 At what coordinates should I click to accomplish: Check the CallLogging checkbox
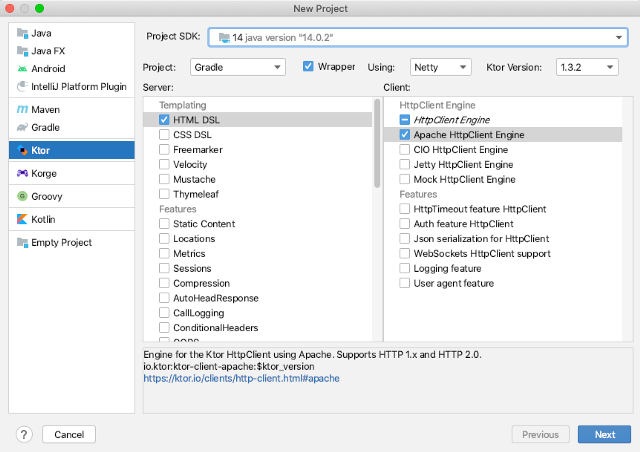click(x=164, y=313)
